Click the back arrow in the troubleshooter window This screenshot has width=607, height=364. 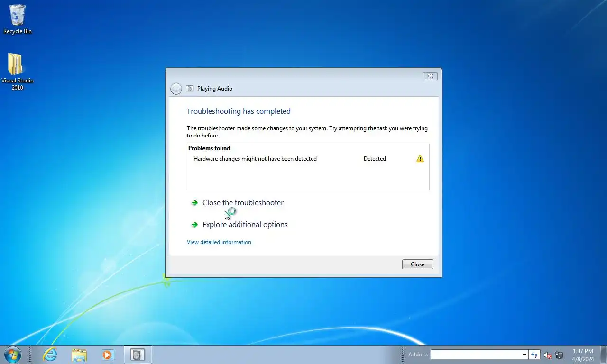[176, 89]
